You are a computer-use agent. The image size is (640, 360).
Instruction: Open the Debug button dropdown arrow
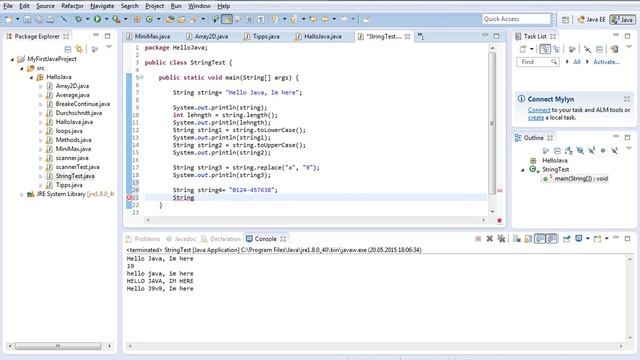87,19
